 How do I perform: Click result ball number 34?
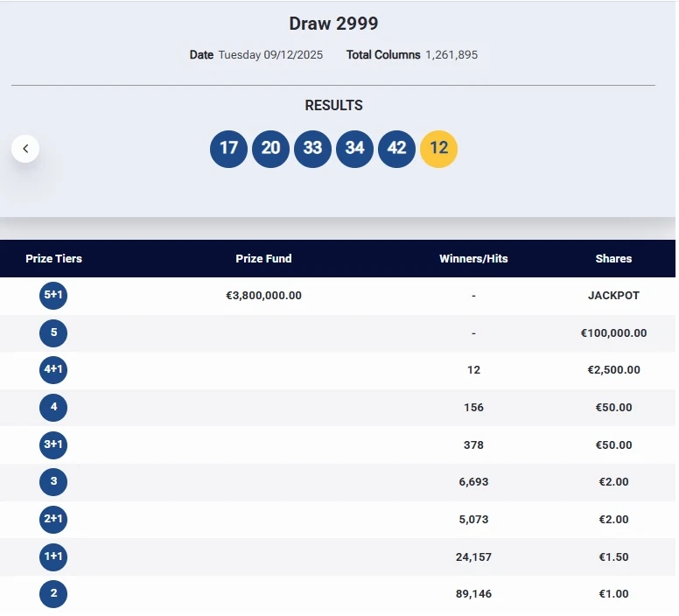(x=354, y=148)
